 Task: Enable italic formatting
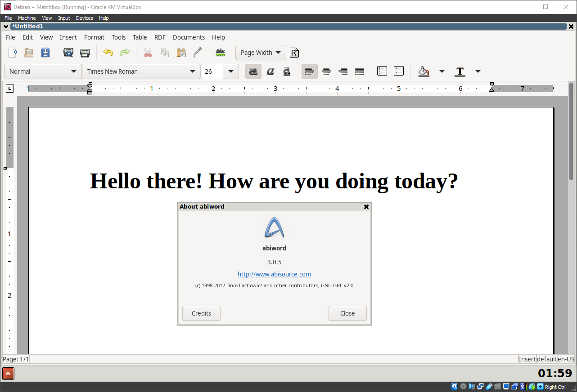270,71
